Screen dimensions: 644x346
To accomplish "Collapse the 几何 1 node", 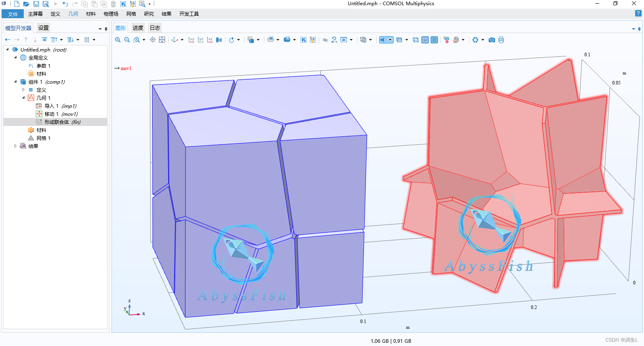I will (x=23, y=98).
